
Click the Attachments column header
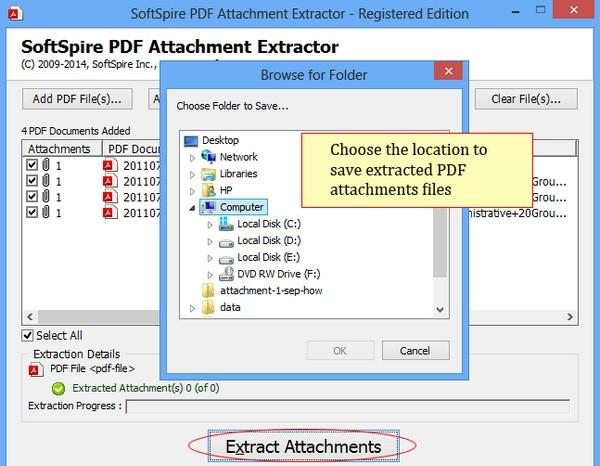click(x=62, y=148)
